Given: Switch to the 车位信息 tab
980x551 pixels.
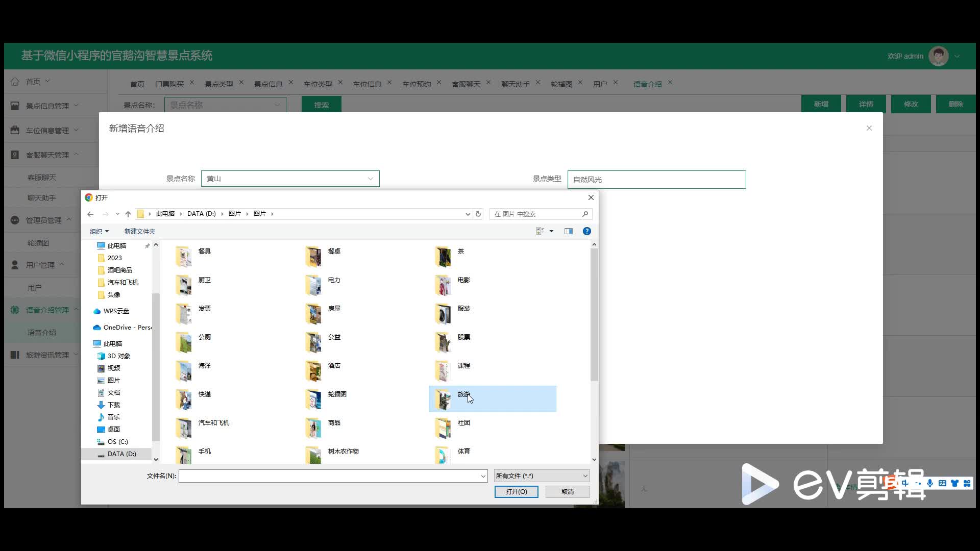Looking at the screenshot, I should [366, 84].
